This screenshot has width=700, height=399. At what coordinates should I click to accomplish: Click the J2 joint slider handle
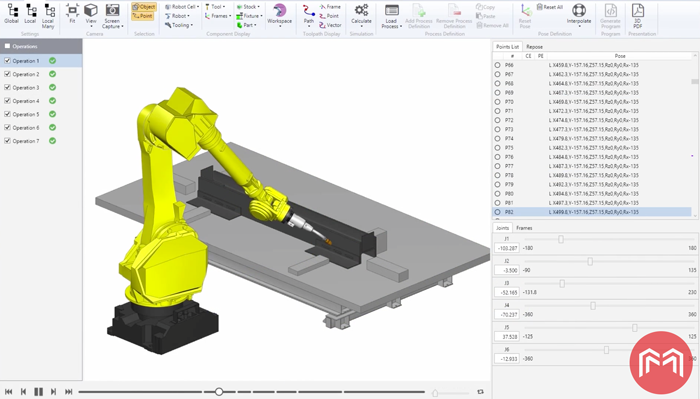click(590, 261)
